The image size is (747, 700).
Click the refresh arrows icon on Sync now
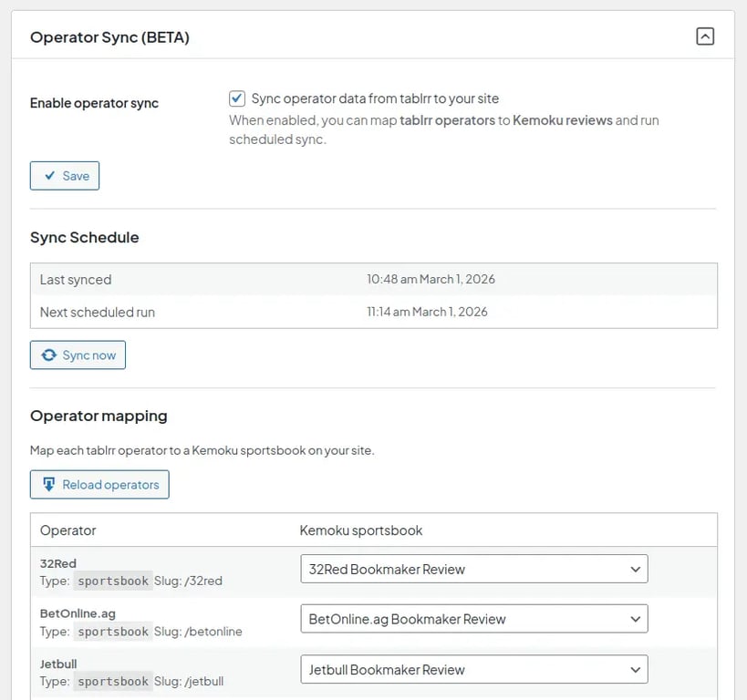(49, 355)
